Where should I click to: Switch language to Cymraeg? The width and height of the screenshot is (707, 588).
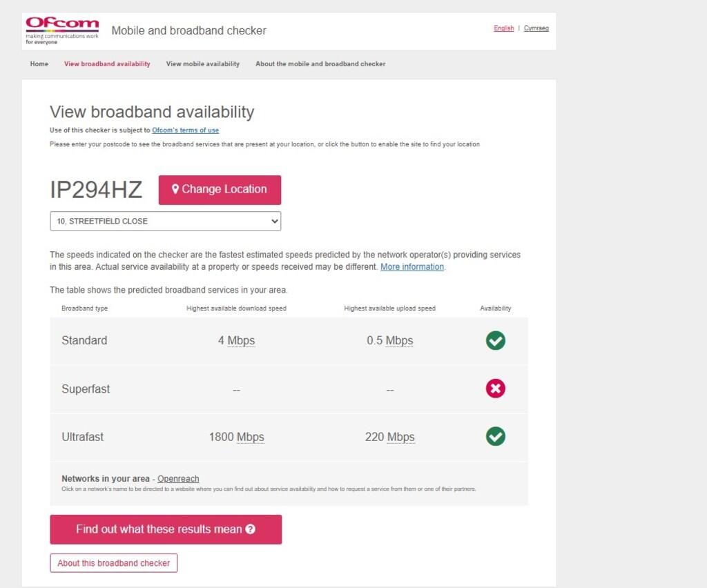536,28
